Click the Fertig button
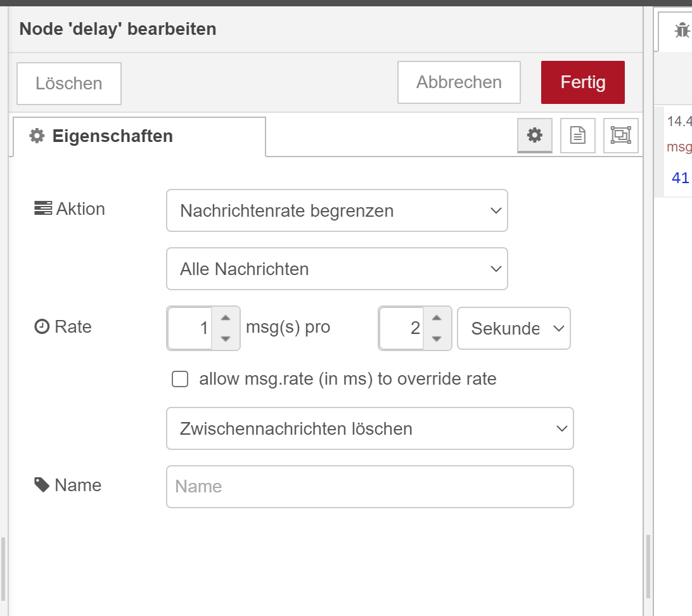The image size is (692, 616). [x=582, y=82]
